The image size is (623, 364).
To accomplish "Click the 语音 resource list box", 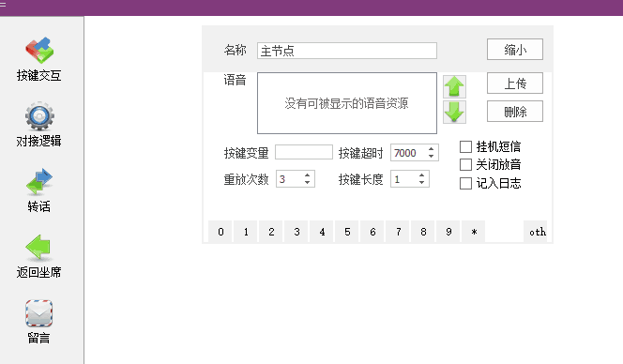I will (347, 103).
